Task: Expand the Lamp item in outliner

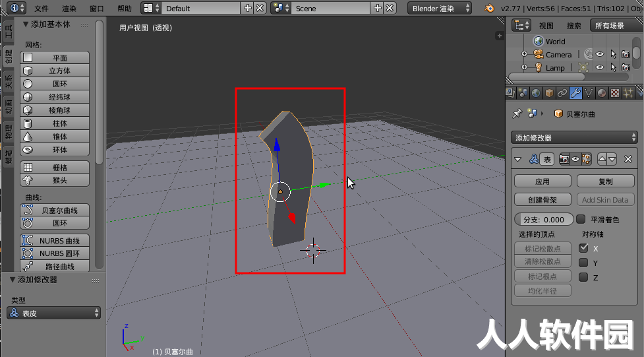Action: (x=525, y=67)
